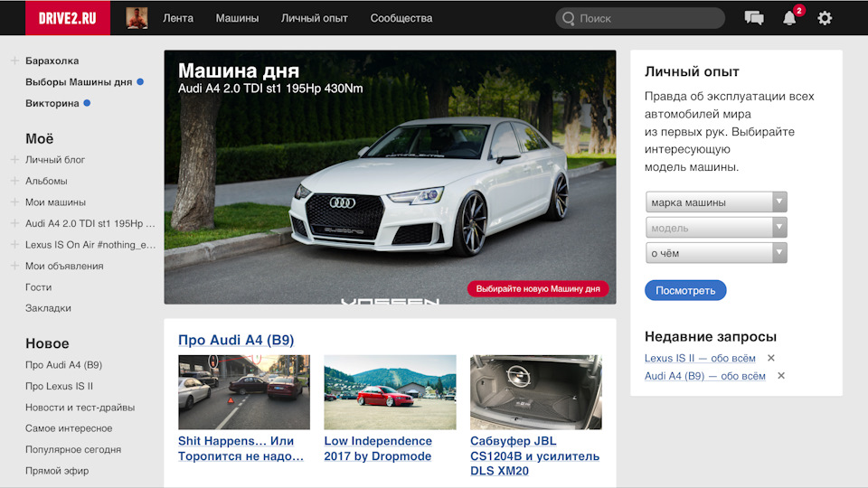Open Low Independence 2017 by Dropmode link
This screenshot has height=488, width=868.
378,449
